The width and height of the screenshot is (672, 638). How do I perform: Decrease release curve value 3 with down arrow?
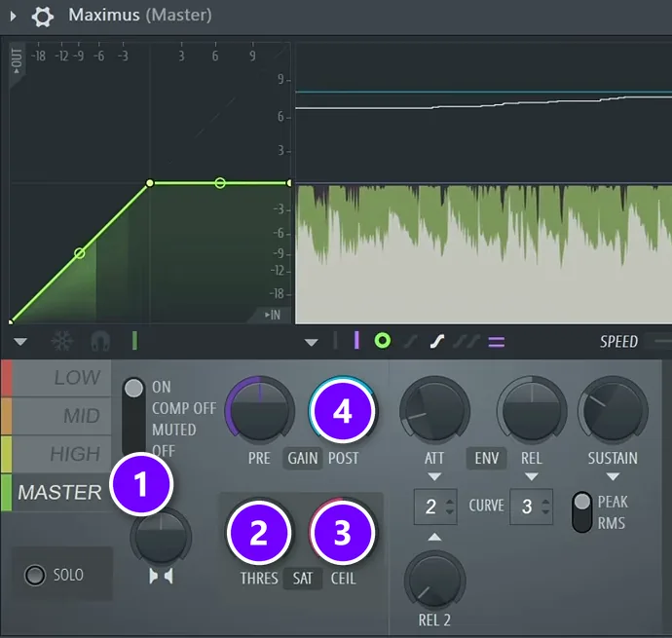click(545, 512)
